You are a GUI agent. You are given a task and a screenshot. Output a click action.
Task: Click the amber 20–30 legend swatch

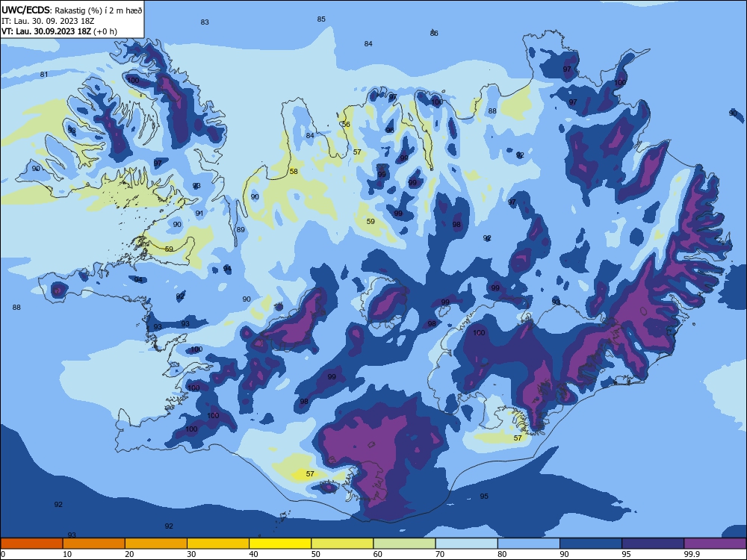pos(156,544)
